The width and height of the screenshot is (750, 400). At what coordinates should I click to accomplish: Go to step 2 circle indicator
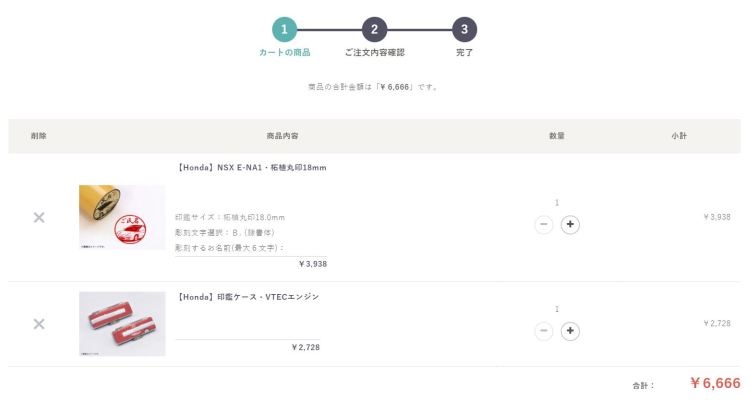(374, 30)
